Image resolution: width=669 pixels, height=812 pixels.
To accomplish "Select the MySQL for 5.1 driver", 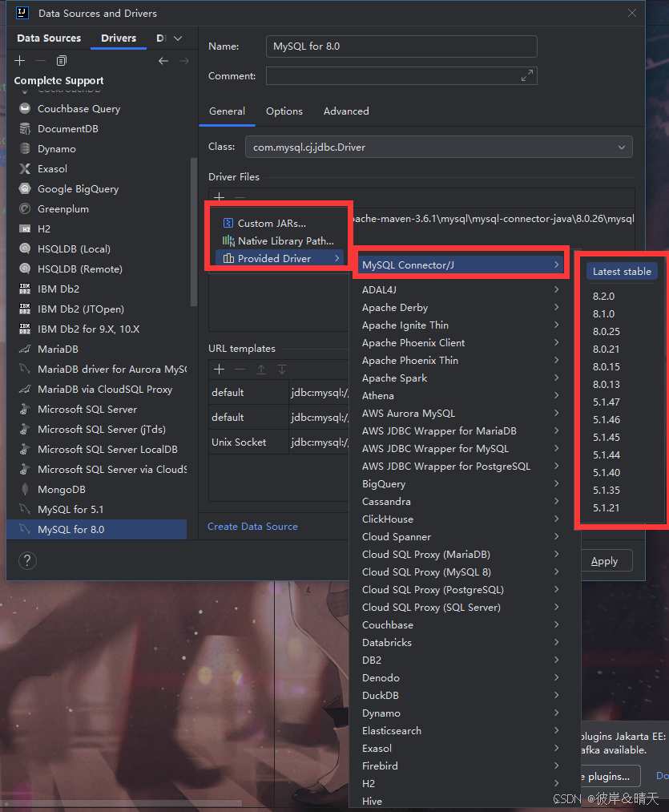I will pos(97,510).
